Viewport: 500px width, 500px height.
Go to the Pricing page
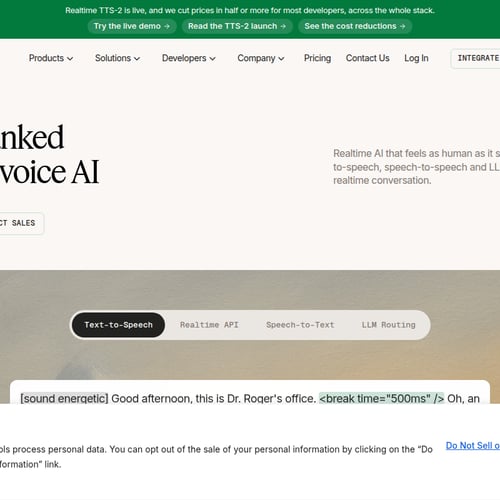click(x=317, y=58)
